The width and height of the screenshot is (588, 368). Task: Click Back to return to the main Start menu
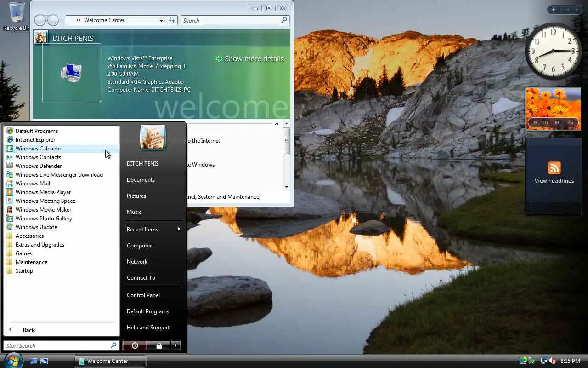pos(61,330)
